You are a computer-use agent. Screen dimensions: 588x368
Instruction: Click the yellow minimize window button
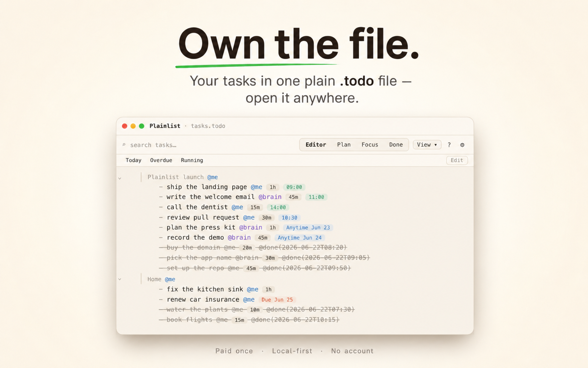point(133,126)
